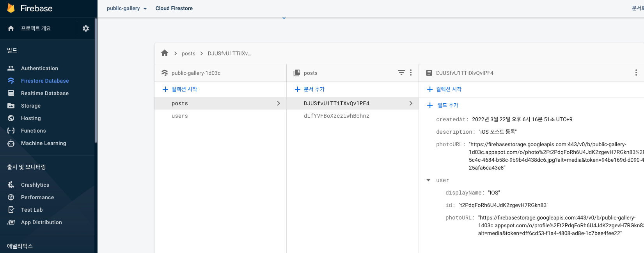Click 문서 추가 to add a document

[310, 89]
